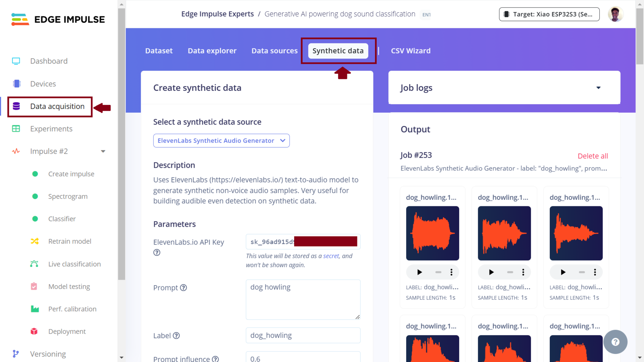Click second sample audio progress bar
This screenshot has height=362, width=644.
pos(510,272)
